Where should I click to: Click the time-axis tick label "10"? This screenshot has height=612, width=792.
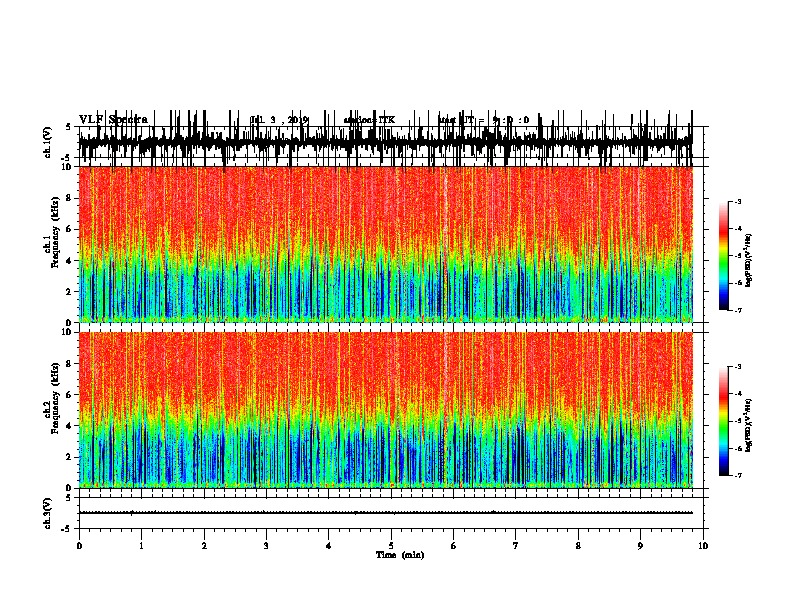(x=703, y=546)
